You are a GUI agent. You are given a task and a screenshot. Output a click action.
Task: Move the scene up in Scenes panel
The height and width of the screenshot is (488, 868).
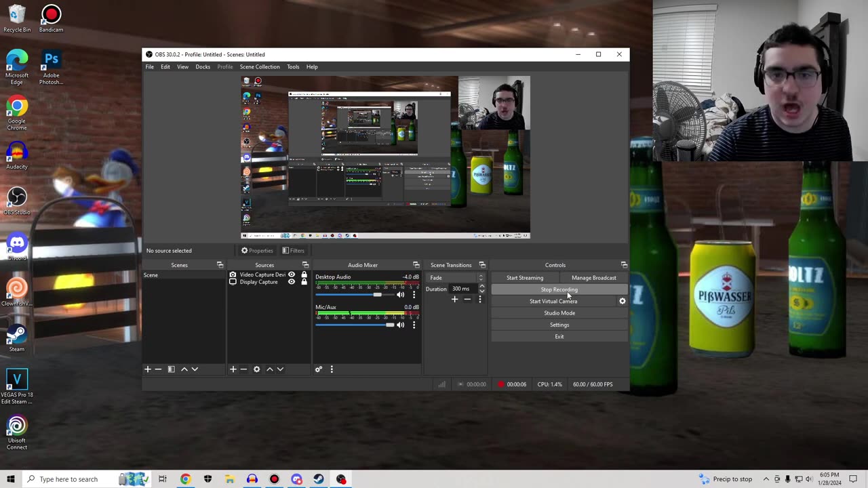(184, 369)
